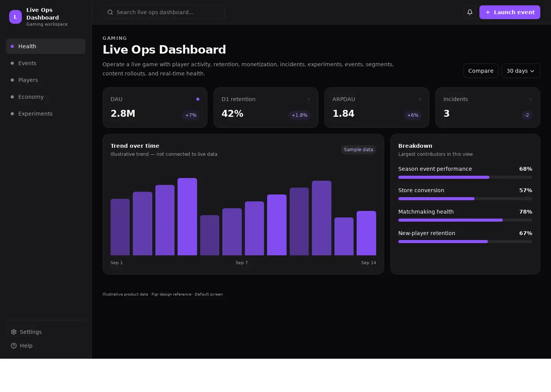
Task: Click the 78% matchmaking health value
Action: click(526, 212)
